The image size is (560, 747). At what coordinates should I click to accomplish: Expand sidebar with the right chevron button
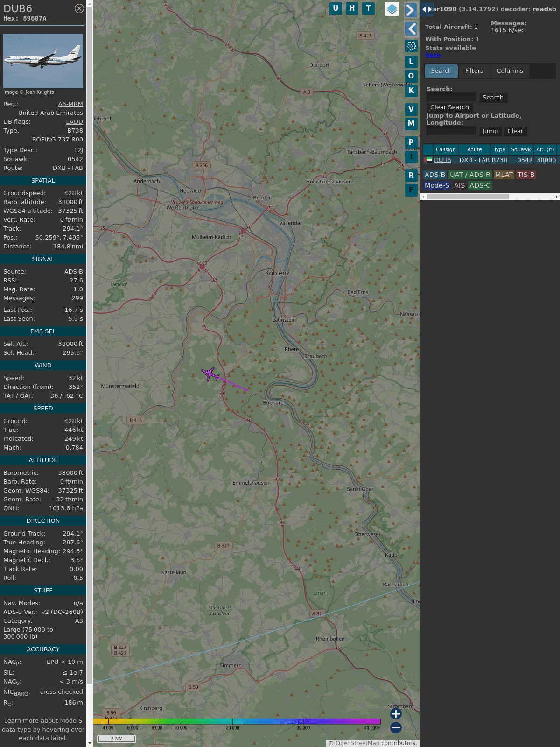click(x=411, y=10)
